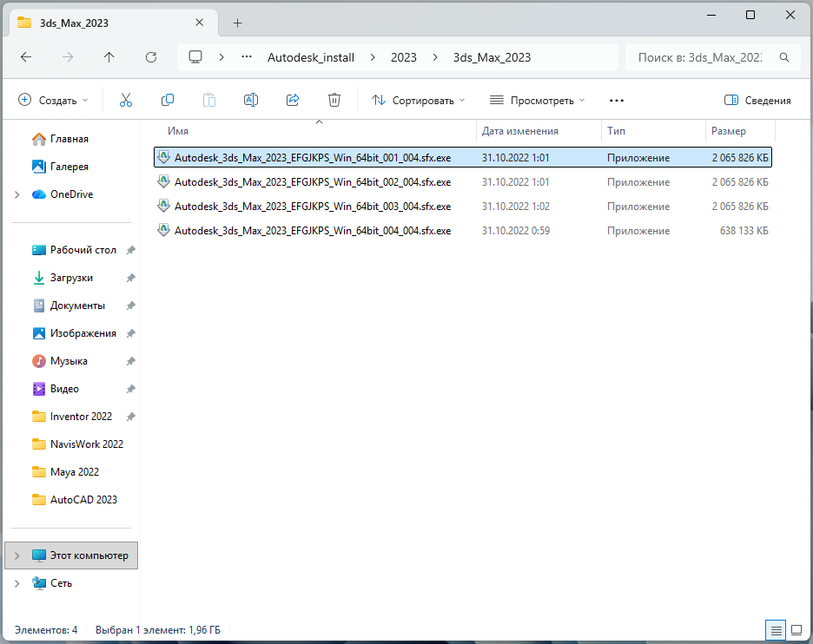
Task: Expand the OneDrive tree node
Action: tap(17, 194)
